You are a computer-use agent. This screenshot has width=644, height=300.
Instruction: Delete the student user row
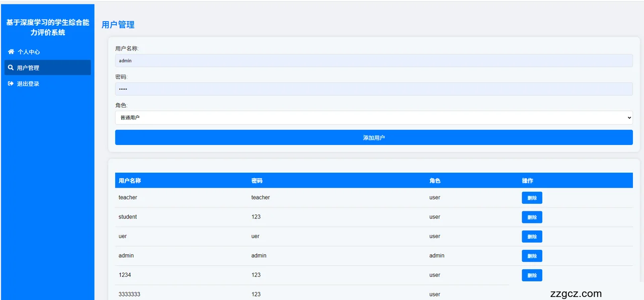pos(532,217)
